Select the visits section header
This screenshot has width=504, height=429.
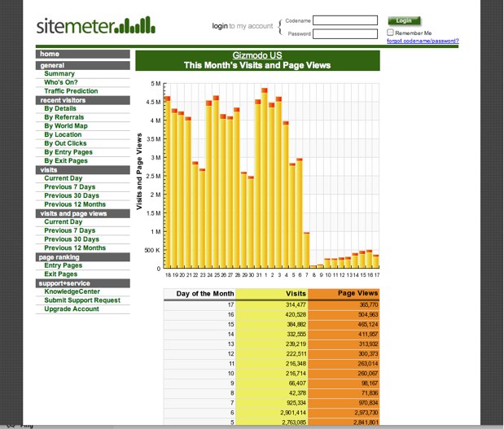pos(83,169)
